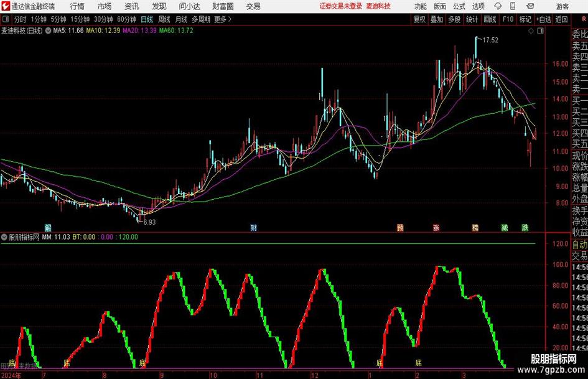Toggle the left sidebar panel icon
Viewport: 588px width, 379px height.
pos(5,19)
